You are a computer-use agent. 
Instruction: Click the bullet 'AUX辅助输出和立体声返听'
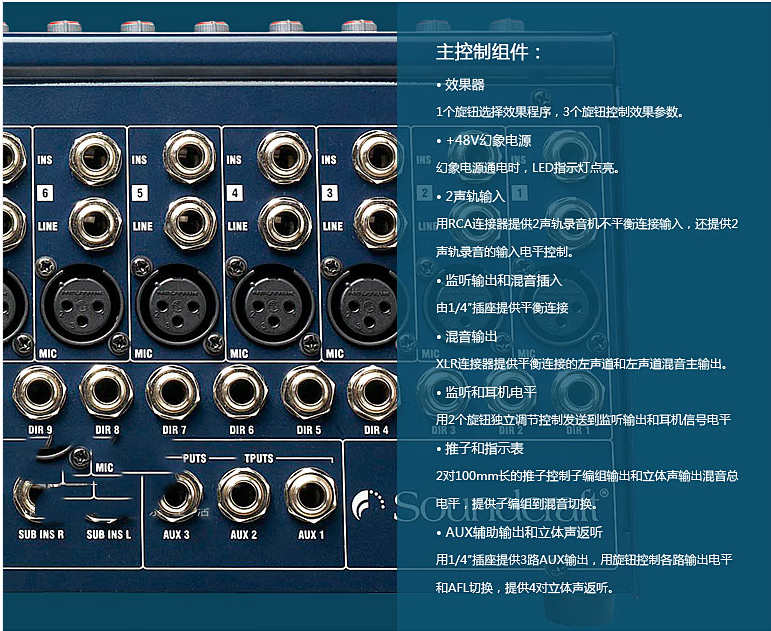click(x=519, y=532)
